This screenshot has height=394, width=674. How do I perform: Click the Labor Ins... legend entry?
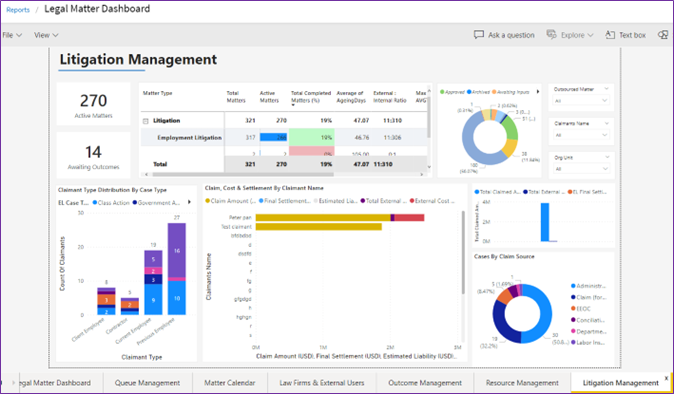[588, 342]
